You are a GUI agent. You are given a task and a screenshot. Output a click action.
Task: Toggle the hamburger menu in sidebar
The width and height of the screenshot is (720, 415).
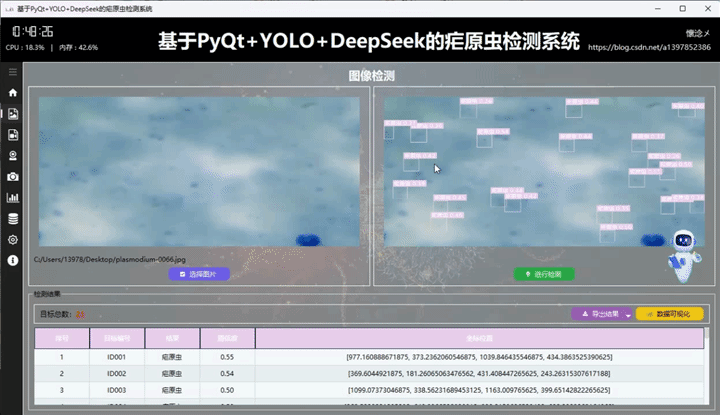(13, 72)
